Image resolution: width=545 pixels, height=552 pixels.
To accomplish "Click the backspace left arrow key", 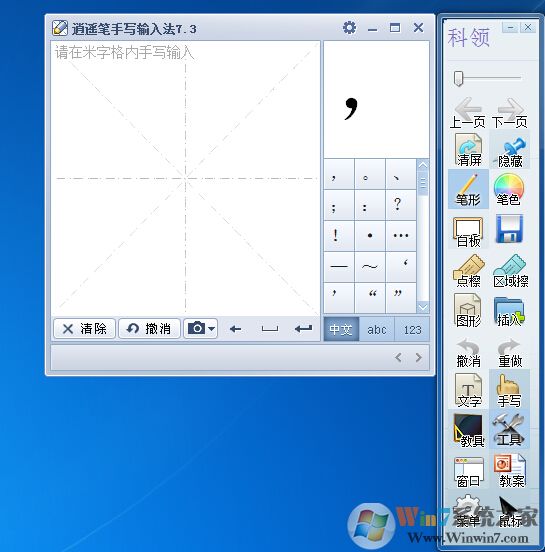I will [x=235, y=329].
